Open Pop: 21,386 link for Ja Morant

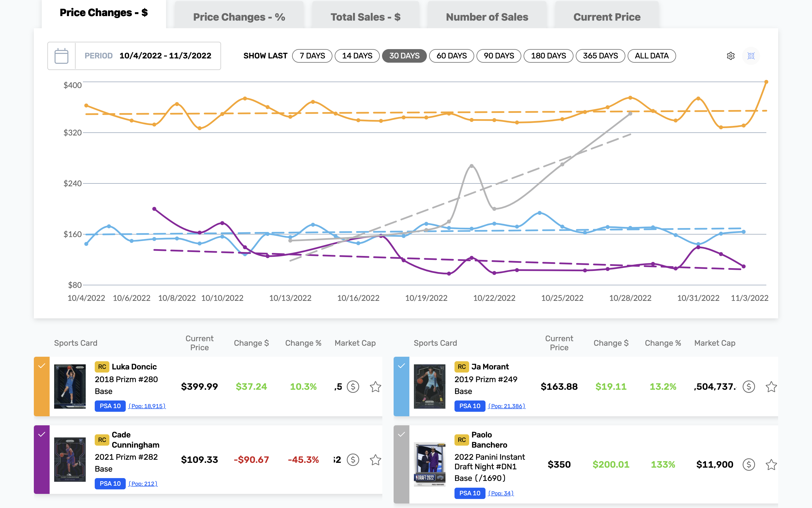click(507, 406)
